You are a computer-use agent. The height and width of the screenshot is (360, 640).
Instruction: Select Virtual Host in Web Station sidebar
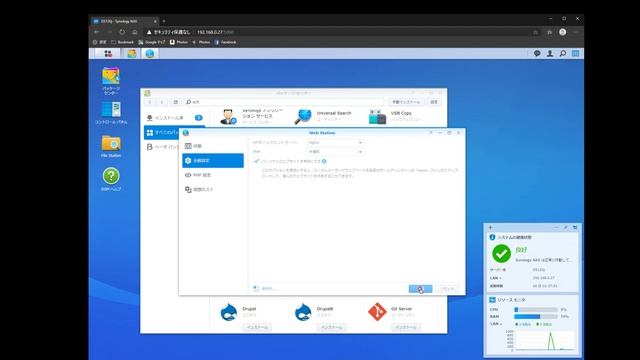coord(213,189)
